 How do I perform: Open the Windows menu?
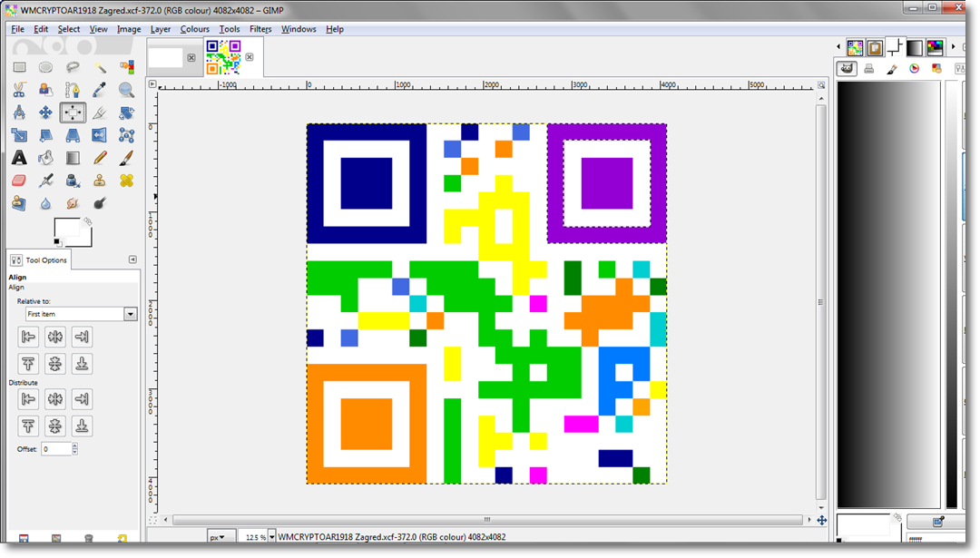[299, 29]
